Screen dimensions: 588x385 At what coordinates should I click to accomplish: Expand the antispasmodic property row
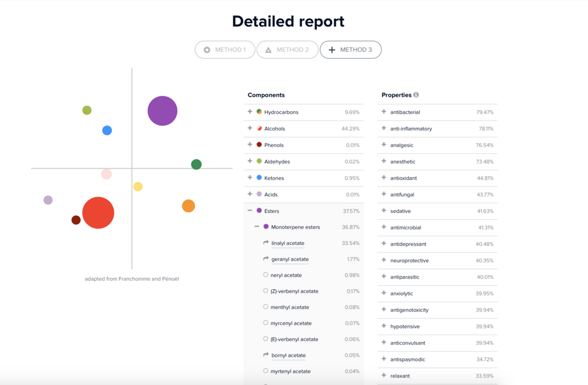[x=384, y=359]
